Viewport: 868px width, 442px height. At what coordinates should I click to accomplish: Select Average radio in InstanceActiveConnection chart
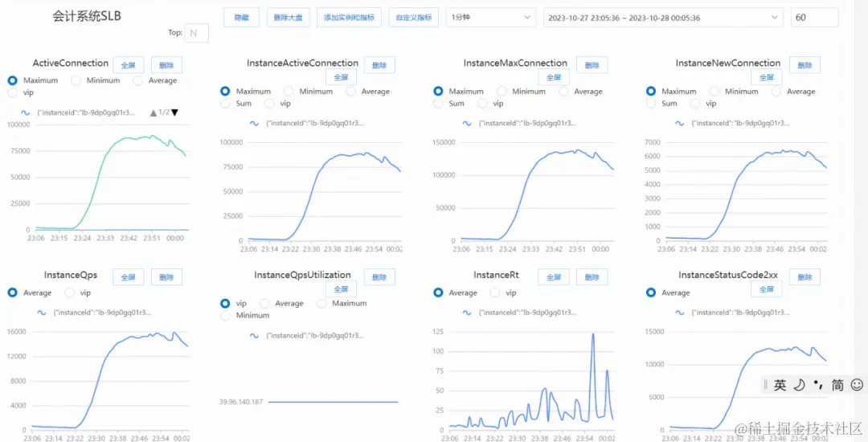(351, 92)
